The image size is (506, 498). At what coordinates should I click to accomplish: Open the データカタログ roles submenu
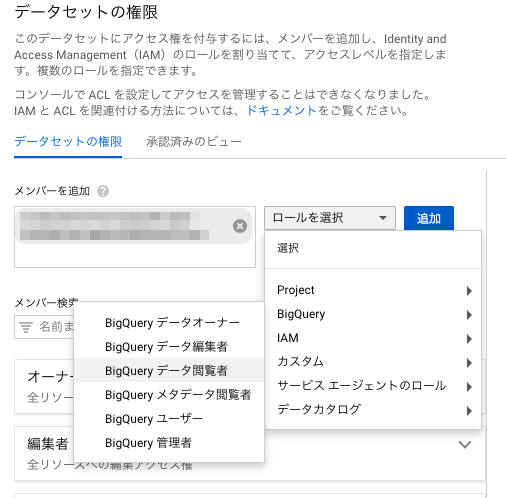tap(373, 410)
